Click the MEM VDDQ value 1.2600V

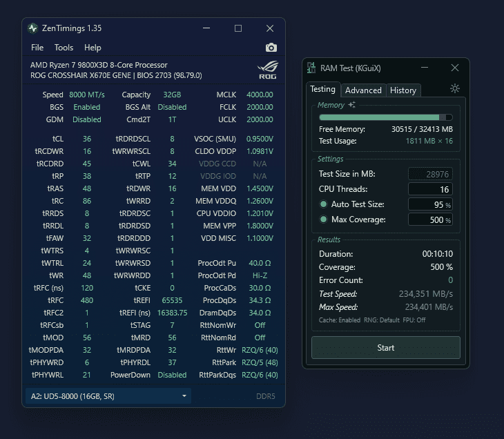click(x=260, y=201)
